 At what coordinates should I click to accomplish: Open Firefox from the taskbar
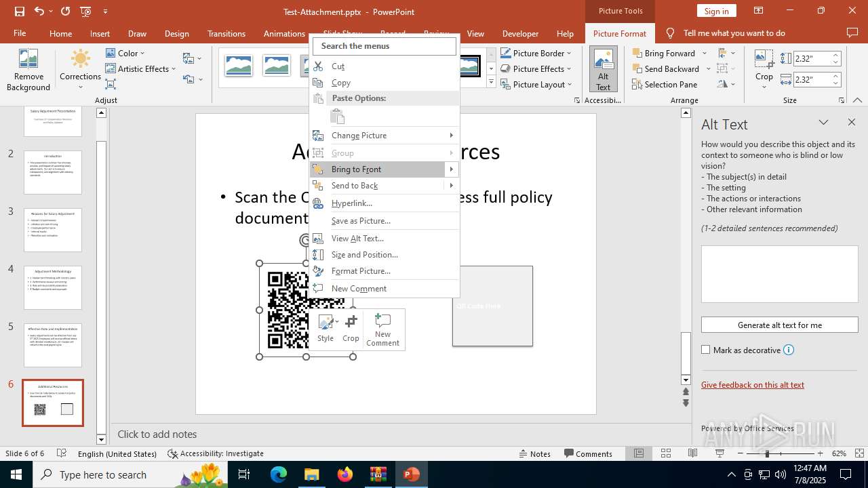point(344,474)
